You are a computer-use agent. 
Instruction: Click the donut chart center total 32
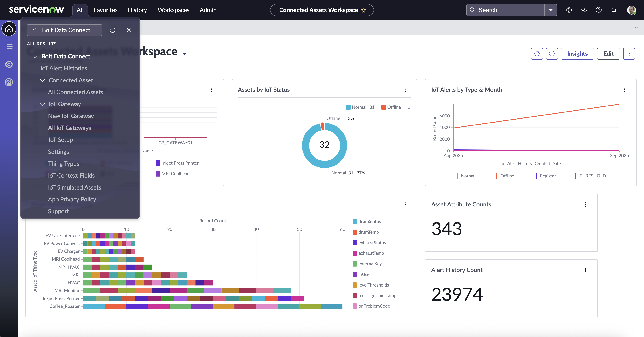[x=324, y=145]
